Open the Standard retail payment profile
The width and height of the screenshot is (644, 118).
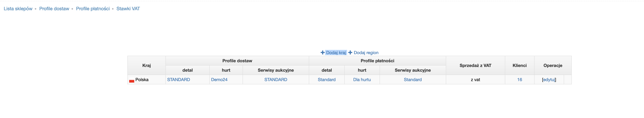pos(327,80)
